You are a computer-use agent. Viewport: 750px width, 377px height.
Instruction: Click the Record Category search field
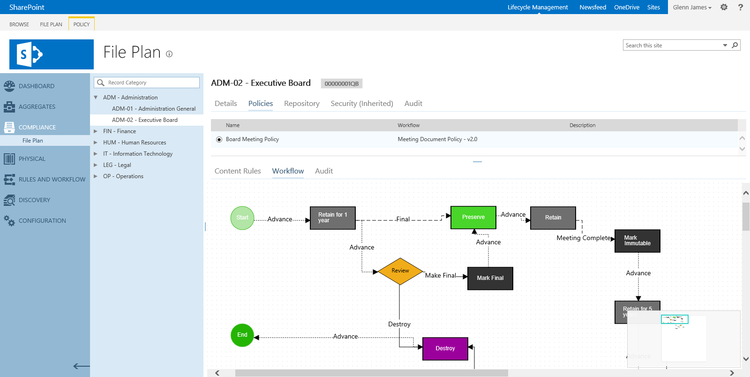click(147, 83)
